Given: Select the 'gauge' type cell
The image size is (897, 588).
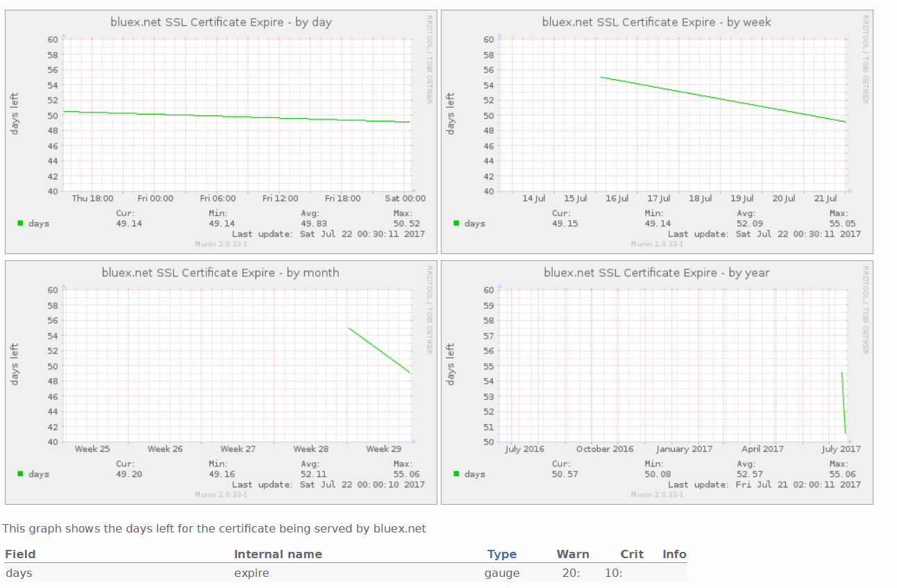Looking at the screenshot, I should click(501, 573).
